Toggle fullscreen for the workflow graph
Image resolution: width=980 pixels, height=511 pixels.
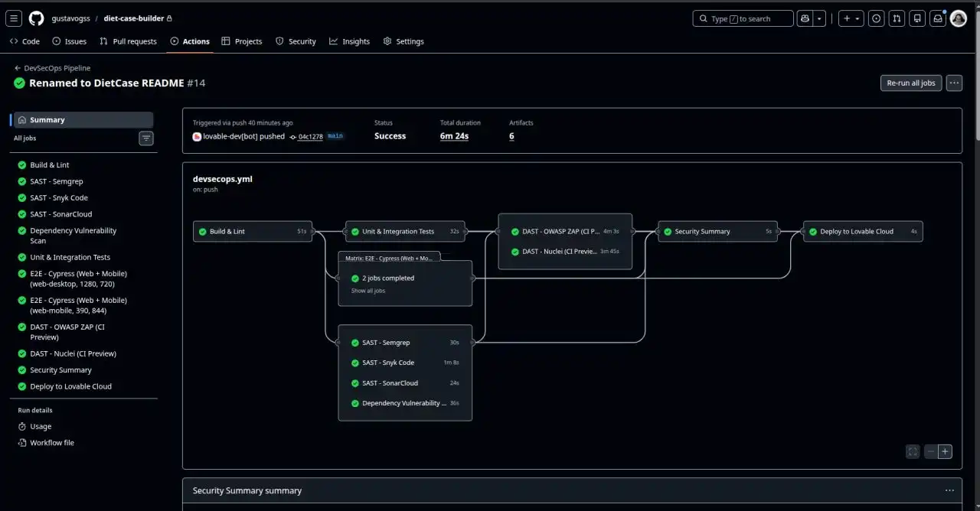[913, 452]
